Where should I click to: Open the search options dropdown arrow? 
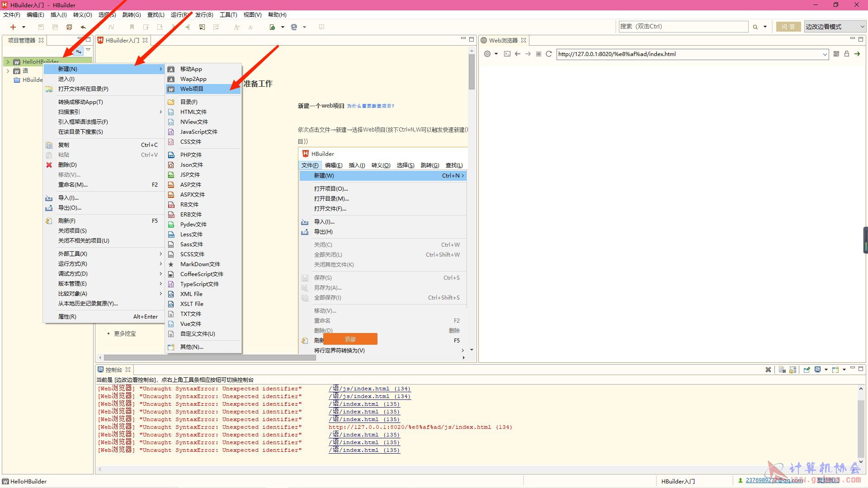click(x=765, y=27)
